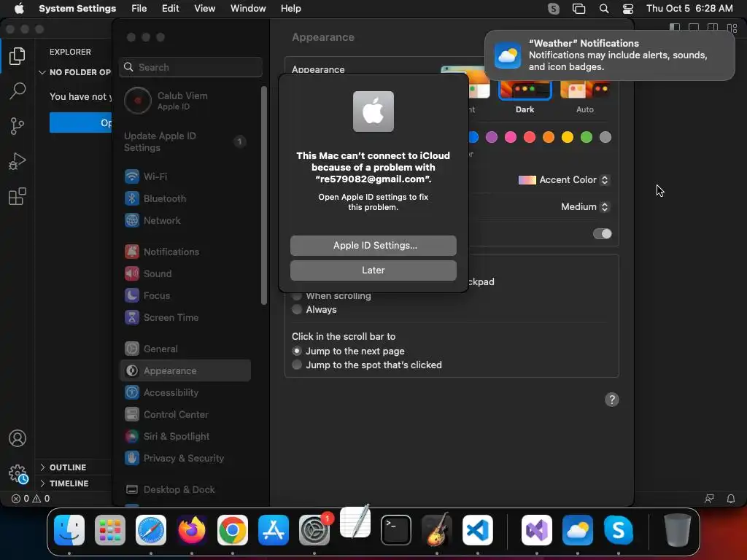Click the Wi-Fi icon in settings sidebar
Image resolution: width=747 pixels, height=560 pixels.
(x=132, y=176)
